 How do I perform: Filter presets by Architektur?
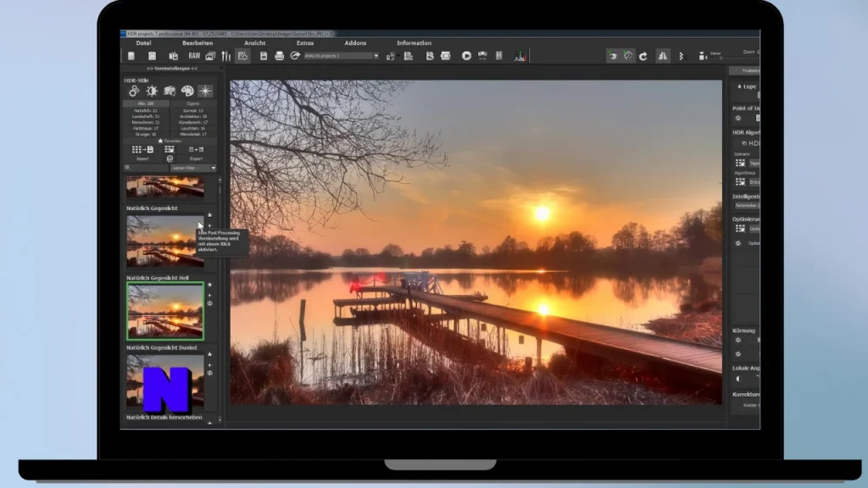tap(193, 117)
